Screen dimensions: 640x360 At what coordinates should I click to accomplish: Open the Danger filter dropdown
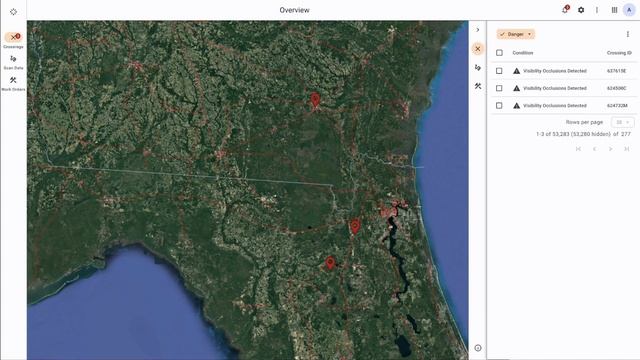point(516,34)
